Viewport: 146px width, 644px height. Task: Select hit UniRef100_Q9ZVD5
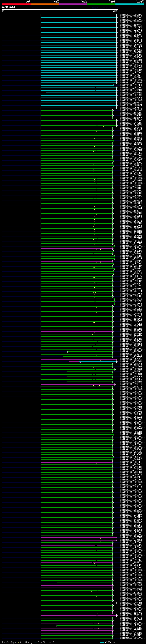click(131, 15)
